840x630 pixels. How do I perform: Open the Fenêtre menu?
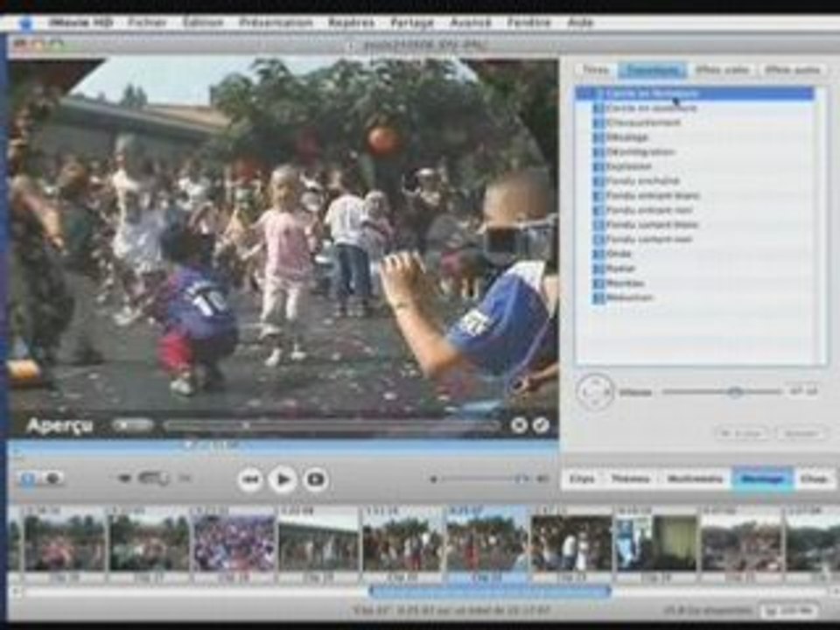pos(528,23)
